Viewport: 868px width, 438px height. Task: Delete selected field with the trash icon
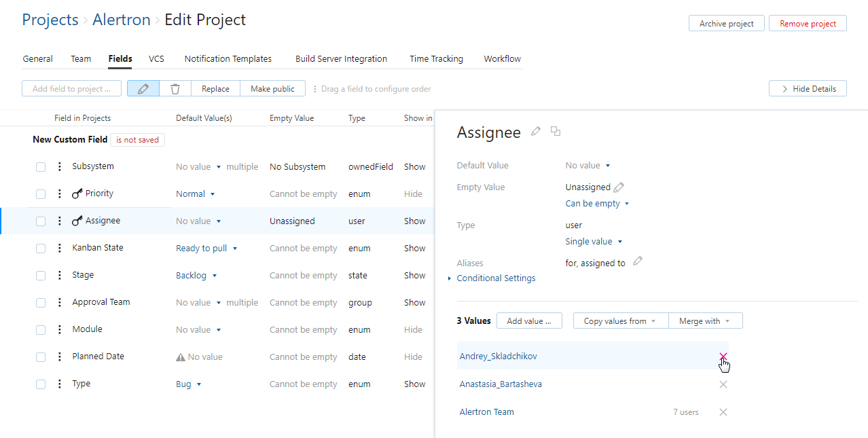click(175, 88)
